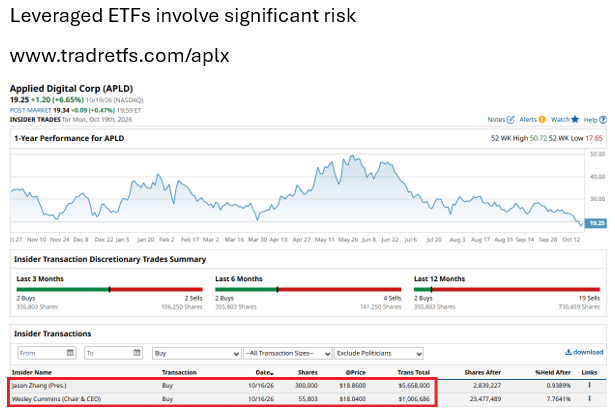Click into the To date field

click(113, 353)
